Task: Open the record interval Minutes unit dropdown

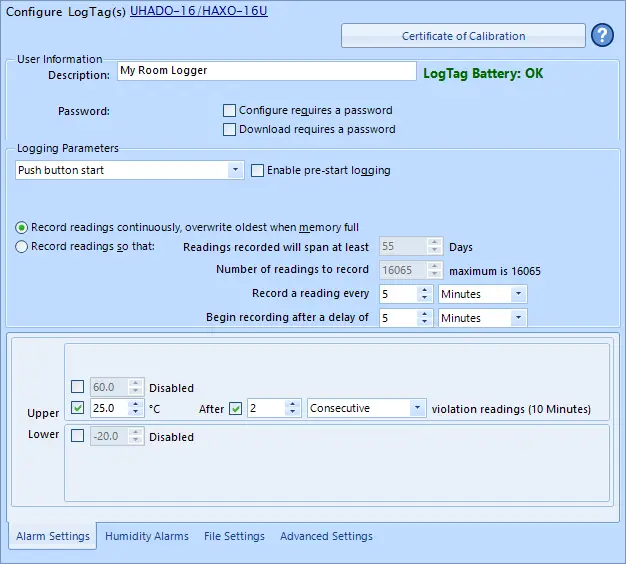Action: pos(517,294)
